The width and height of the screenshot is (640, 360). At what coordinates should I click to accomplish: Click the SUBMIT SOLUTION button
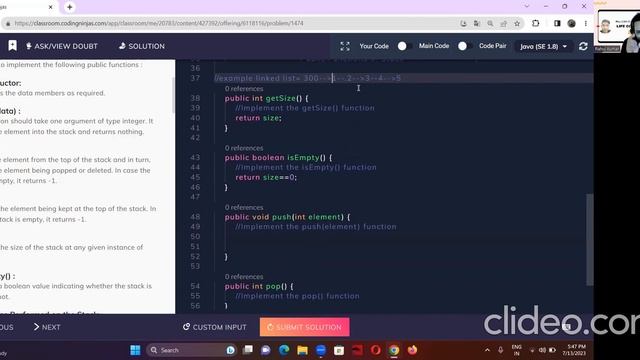(304, 327)
